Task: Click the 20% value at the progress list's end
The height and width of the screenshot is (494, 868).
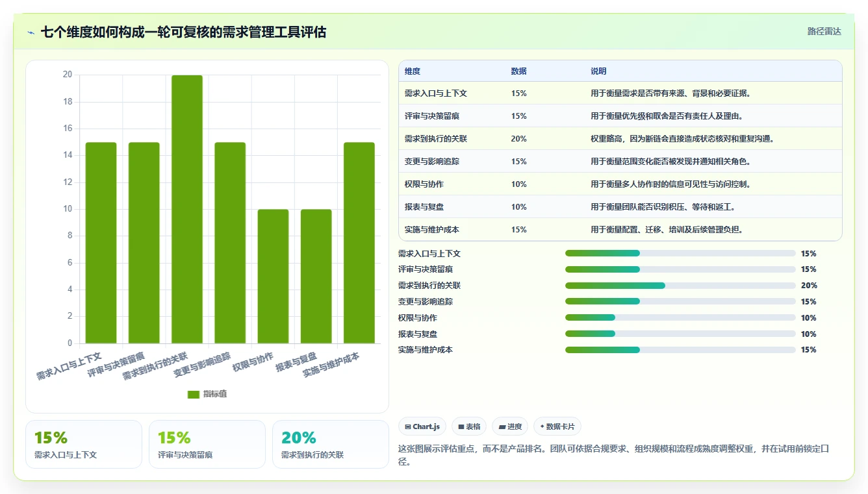Action: pyautogui.click(x=809, y=286)
